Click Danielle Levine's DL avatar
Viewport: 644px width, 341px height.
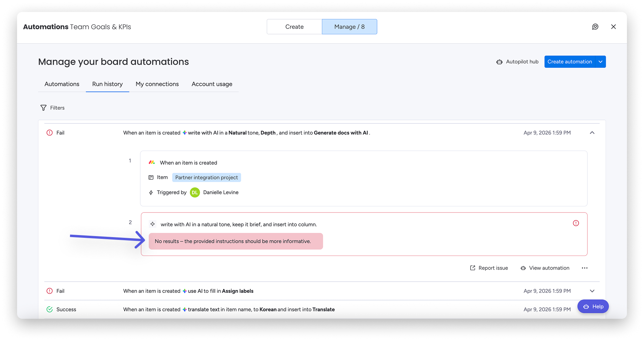click(195, 192)
